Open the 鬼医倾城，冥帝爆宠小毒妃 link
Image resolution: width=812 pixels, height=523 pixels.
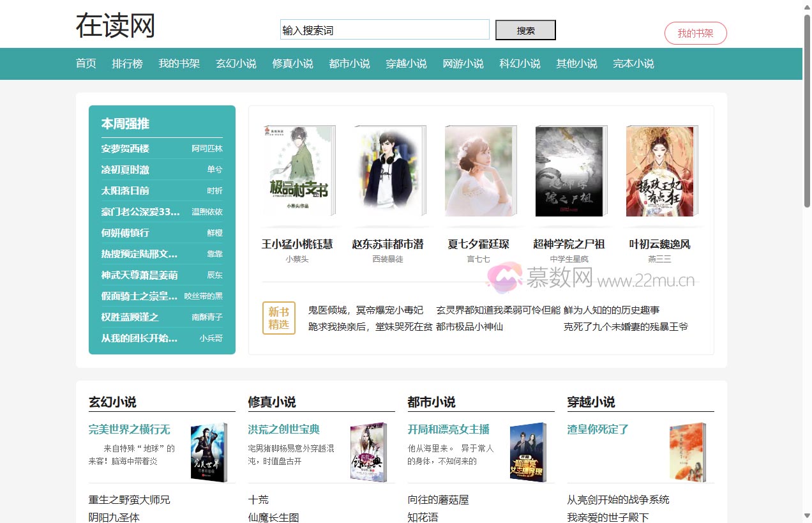[x=366, y=310]
